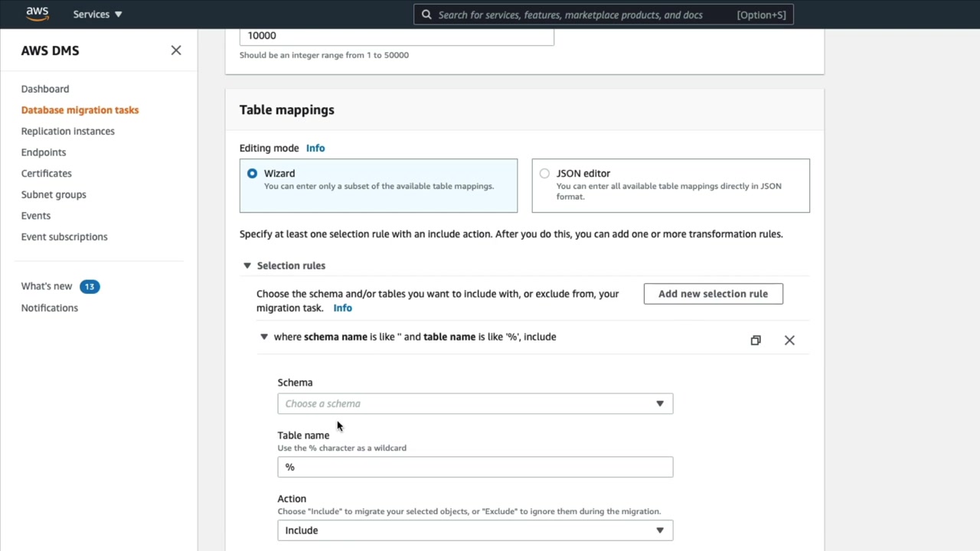This screenshot has width=980, height=551.
Task: Click the search magnifier icon
Action: (426, 15)
